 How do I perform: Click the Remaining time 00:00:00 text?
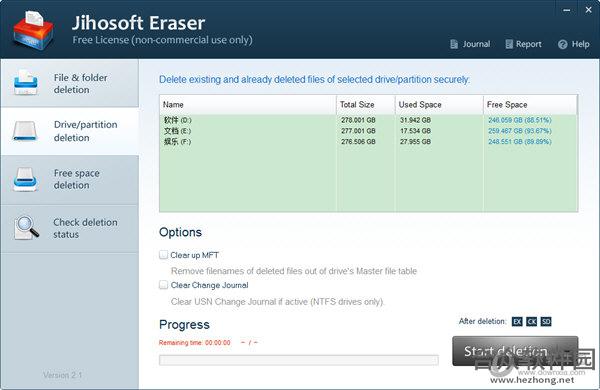coord(195,343)
